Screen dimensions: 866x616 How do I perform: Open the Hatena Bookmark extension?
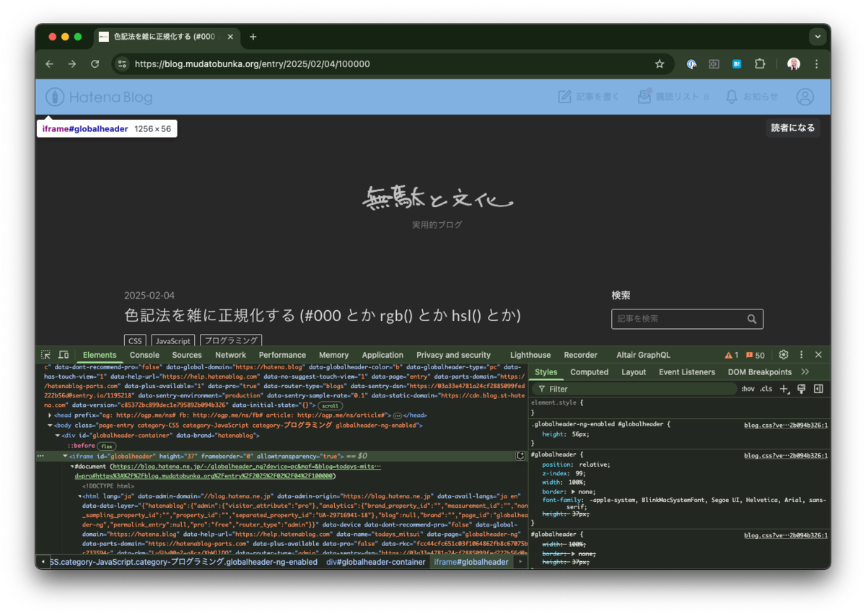(x=737, y=64)
